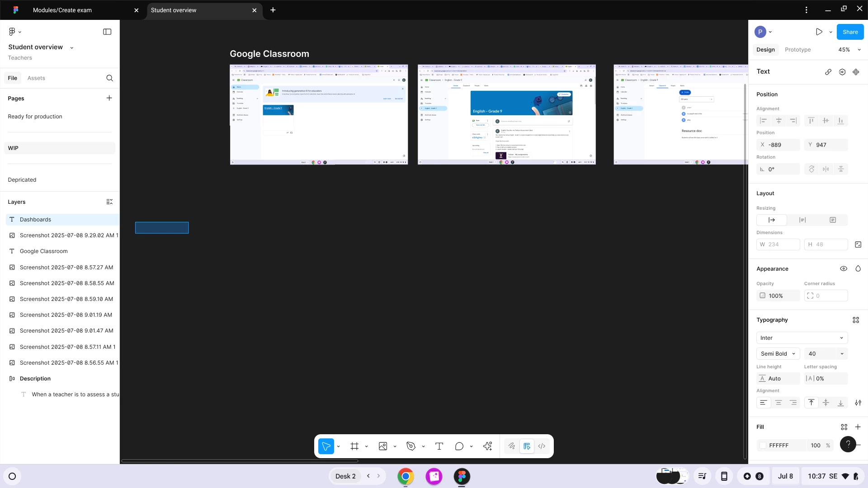Add a new page with plus icon
868x488 pixels.
(x=109, y=98)
